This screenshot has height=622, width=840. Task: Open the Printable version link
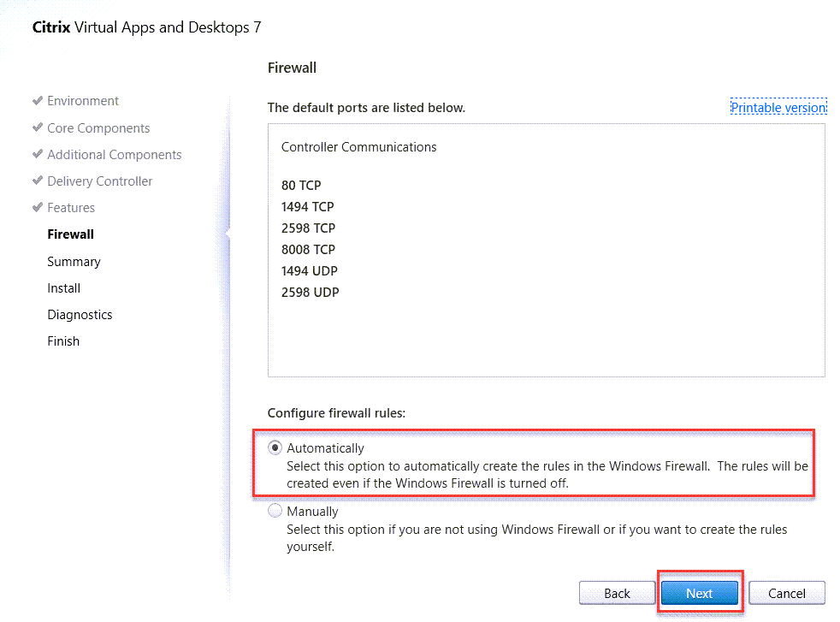click(x=778, y=108)
